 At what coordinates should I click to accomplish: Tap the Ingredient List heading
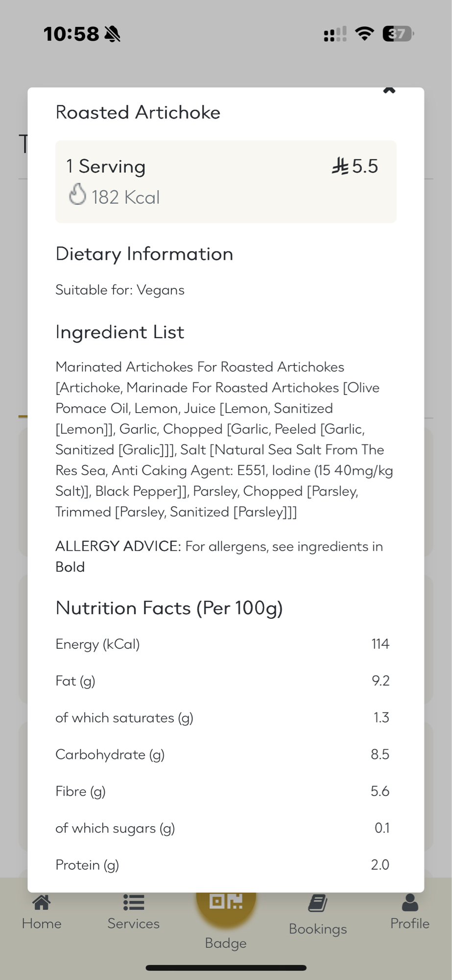point(120,332)
